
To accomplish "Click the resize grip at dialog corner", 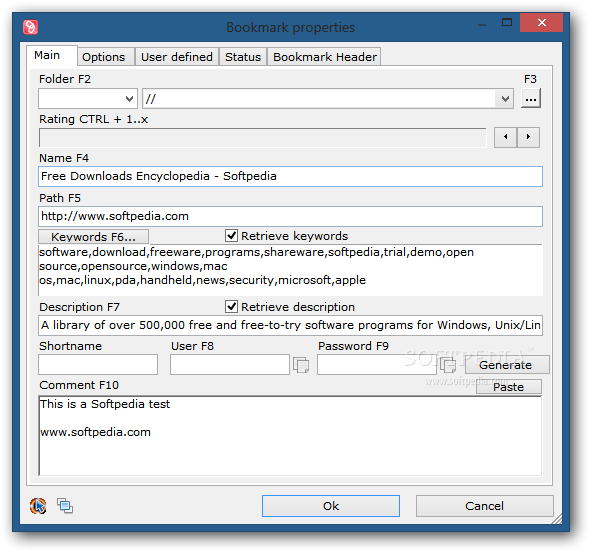I will pos(557,519).
